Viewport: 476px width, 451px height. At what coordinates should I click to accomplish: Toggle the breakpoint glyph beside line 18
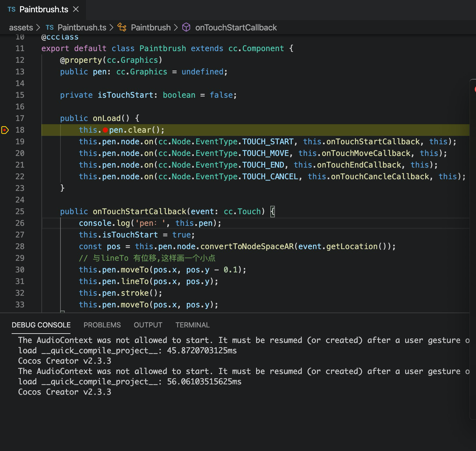pos(5,130)
